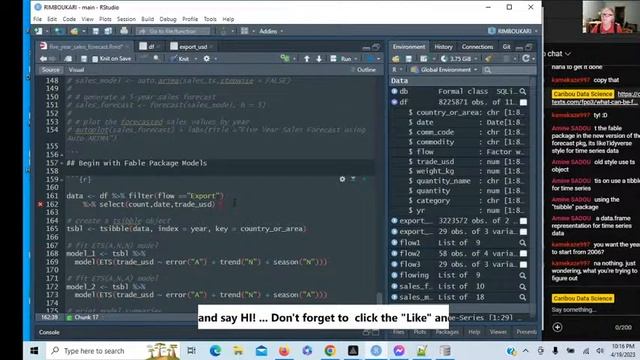
Task: Save the workspace in the Environment pane
Action: pyautogui.click(x=408, y=59)
